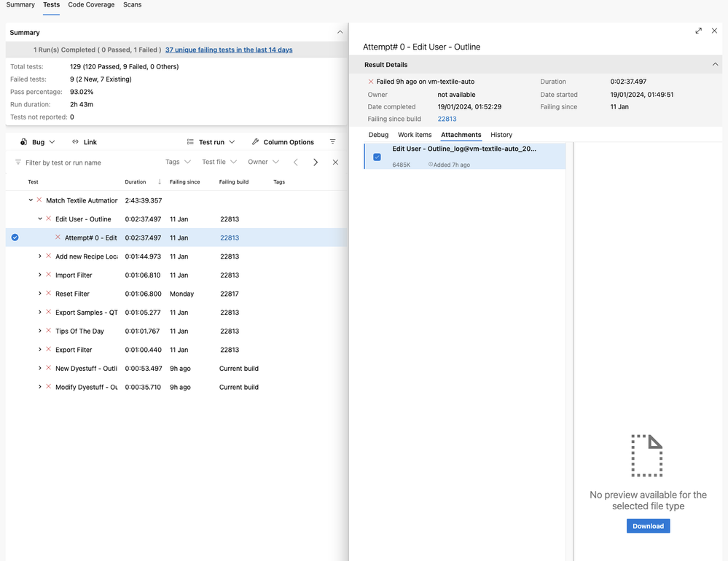728x561 pixels.
Task: Type in Filter by test or run name
Action: pos(87,162)
